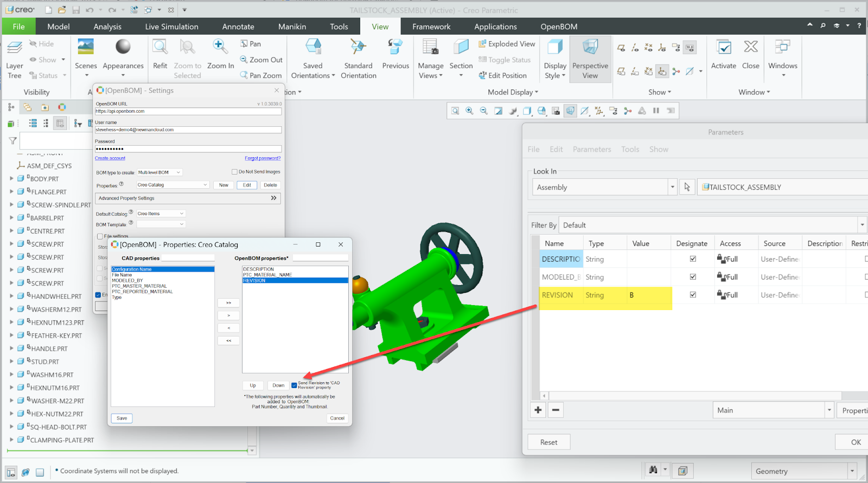Toggle Exploded View
The width and height of the screenshot is (868, 483).
point(507,44)
